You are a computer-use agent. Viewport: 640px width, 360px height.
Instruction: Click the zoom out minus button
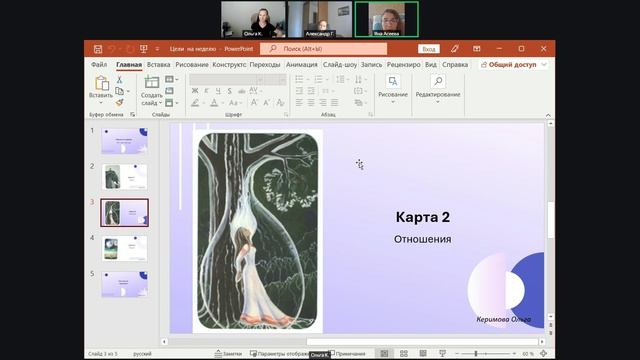pyautogui.click(x=457, y=353)
